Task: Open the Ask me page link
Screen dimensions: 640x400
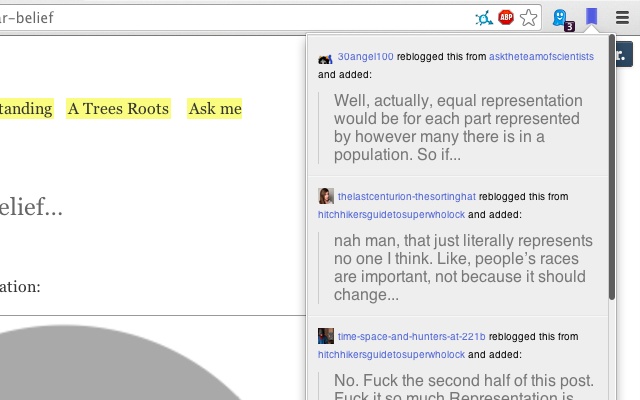Action: click(215, 109)
